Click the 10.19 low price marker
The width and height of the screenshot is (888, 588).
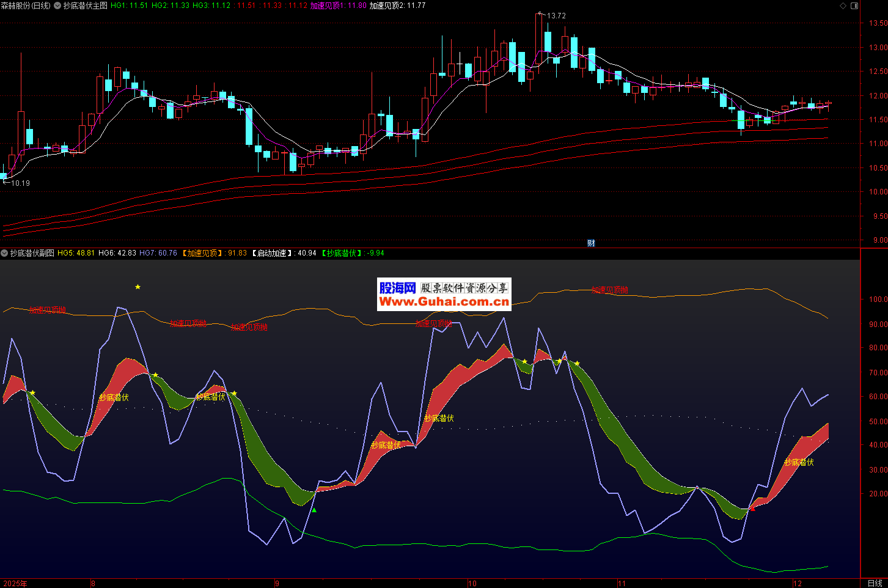click(x=20, y=183)
